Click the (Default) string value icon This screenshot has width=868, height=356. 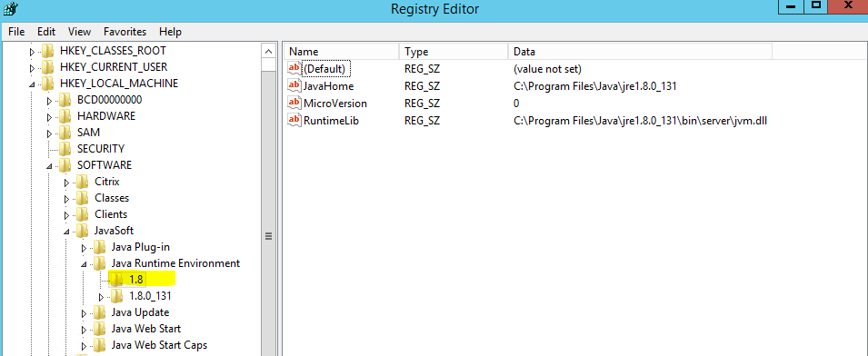[x=294, y=68]
